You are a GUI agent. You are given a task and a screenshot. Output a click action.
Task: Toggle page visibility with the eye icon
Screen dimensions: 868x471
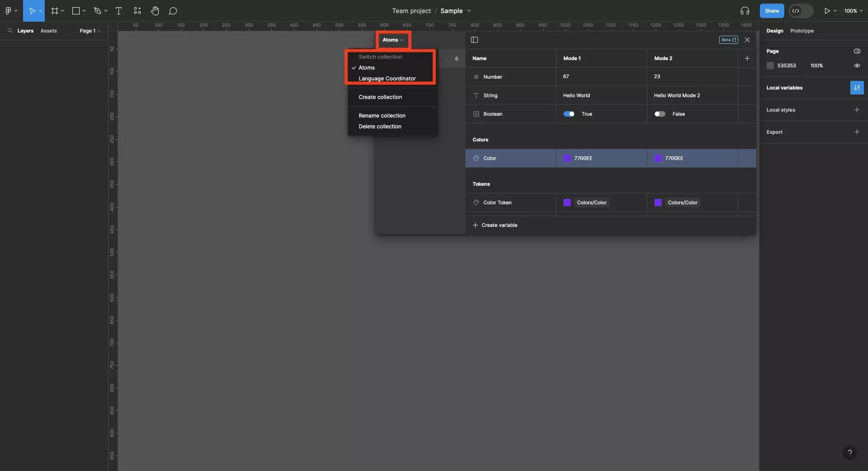point(857,66)
